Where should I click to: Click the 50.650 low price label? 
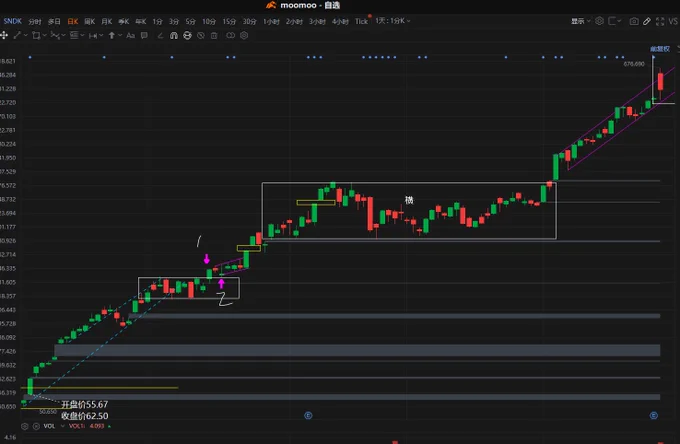[x=48, y=411]
